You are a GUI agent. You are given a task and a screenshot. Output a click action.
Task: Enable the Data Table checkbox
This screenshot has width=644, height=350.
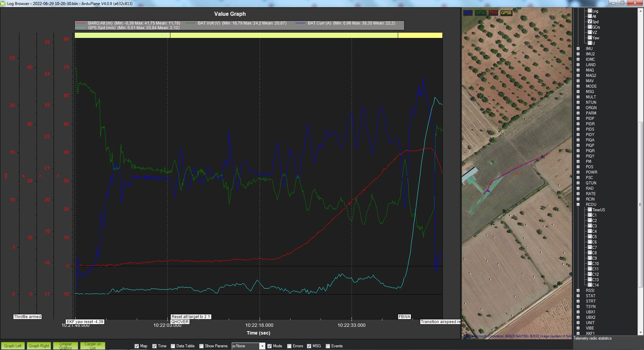coord(173,346)
